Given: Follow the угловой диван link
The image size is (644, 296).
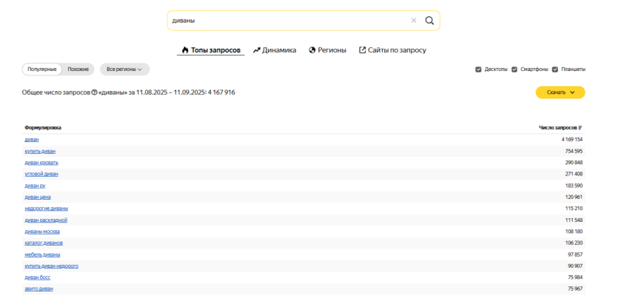Looking at the screenshot, I should (x=41, y=174).
